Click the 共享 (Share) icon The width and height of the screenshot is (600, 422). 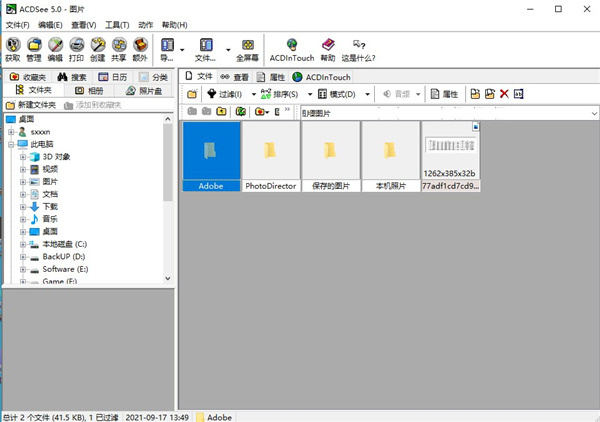click(119, 48)
